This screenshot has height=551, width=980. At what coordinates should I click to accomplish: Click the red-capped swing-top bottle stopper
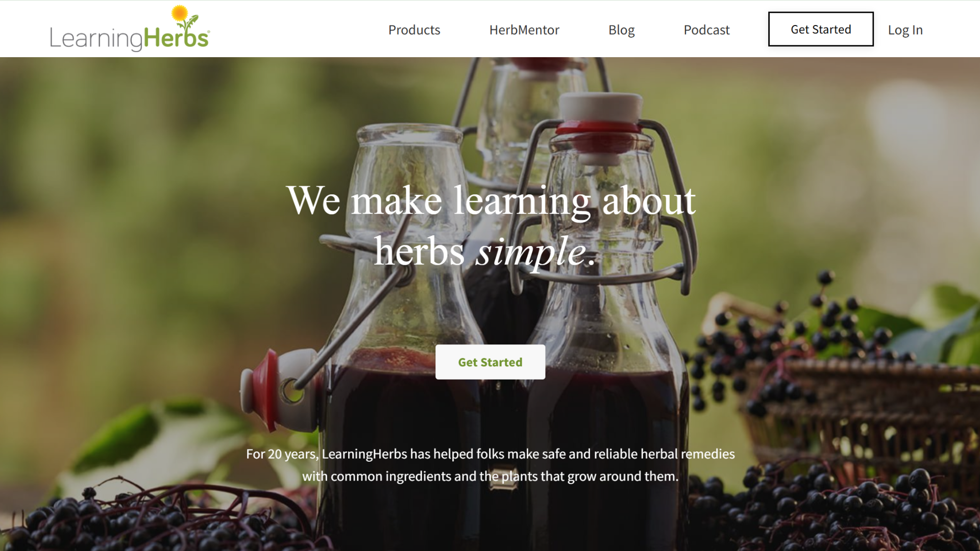coord(600,128)
